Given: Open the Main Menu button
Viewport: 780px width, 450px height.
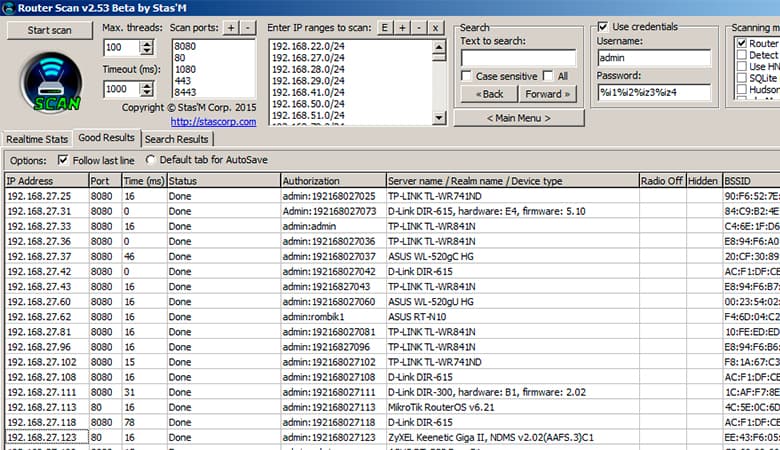Looking at the screenshot, I should 519,118.
